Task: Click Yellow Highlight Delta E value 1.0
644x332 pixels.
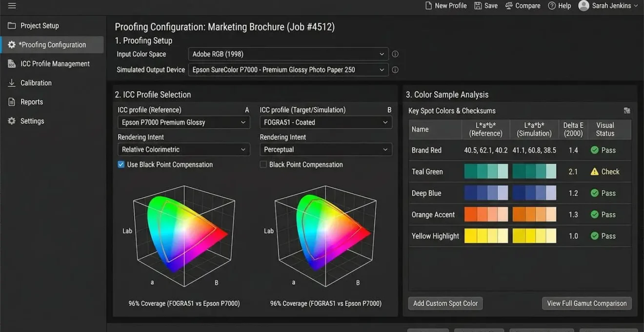Action: [x=573, y=236]
